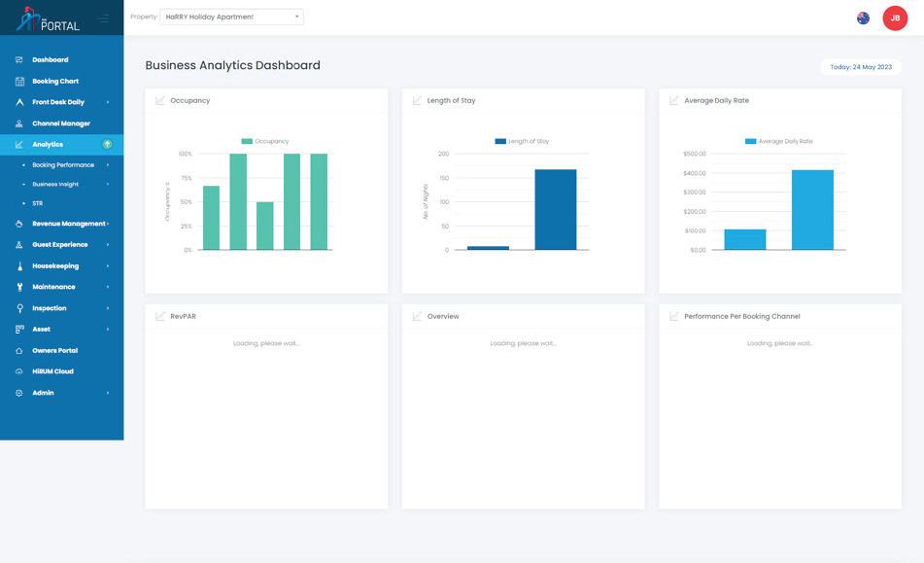Toggle the Length of Stay legend series
The image size is (924, 563).
point(522,142)
